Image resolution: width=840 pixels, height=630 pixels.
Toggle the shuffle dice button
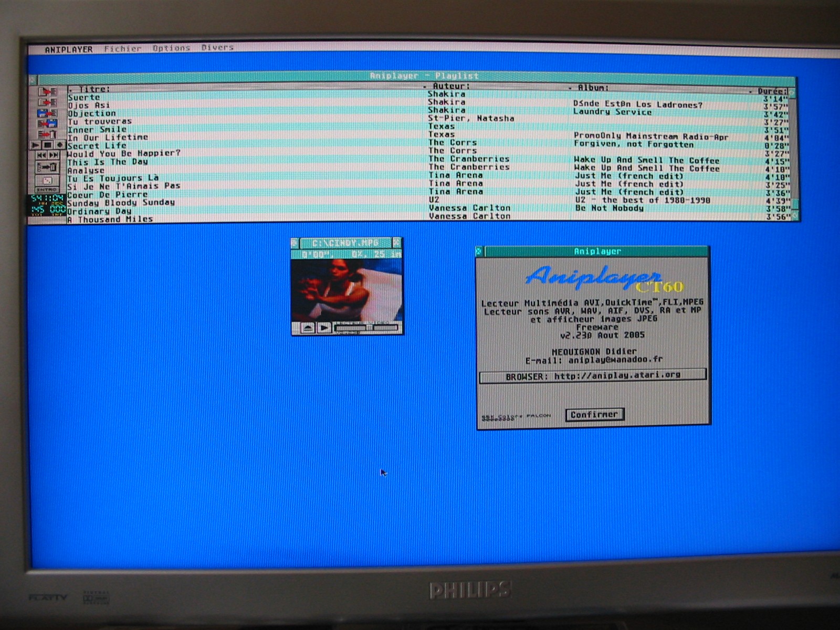(x=47, y=180)
